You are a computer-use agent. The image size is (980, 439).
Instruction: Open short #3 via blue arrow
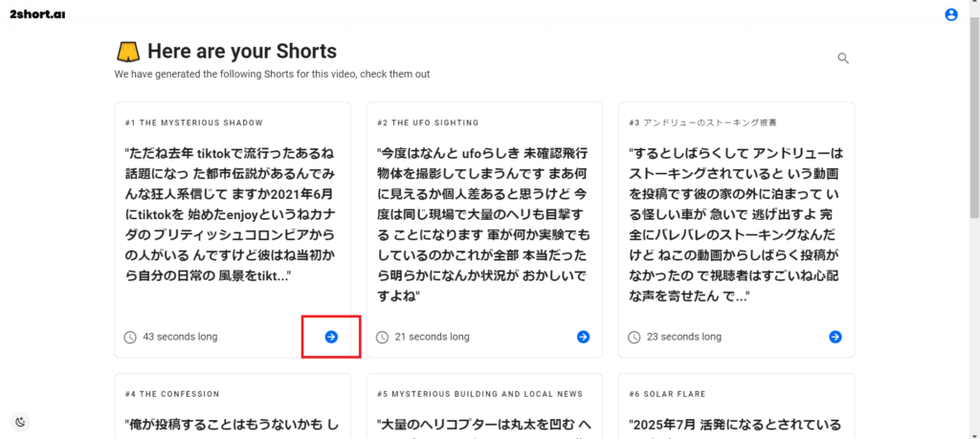(835, 338)
